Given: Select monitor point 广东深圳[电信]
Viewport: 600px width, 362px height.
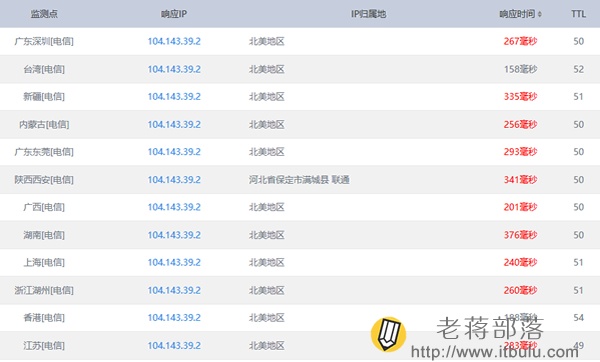Looking at the screenshot, I should (44, 41).
